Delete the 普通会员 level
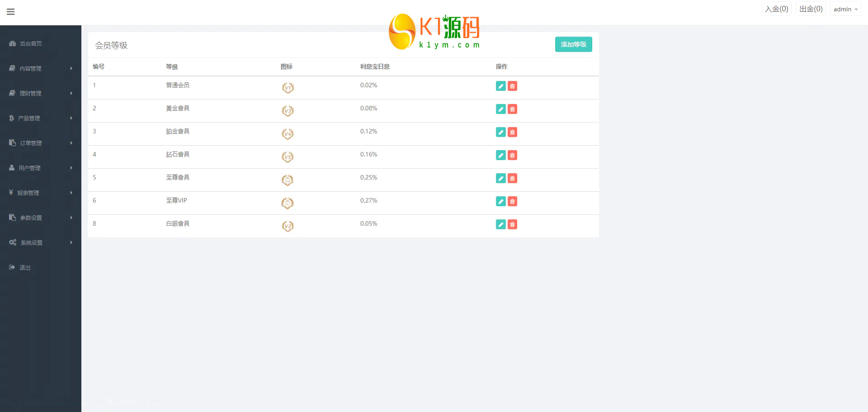 (x=512, y=86)
